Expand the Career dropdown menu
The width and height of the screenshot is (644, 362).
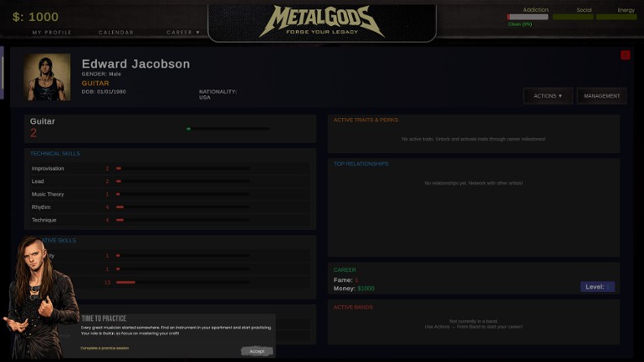[x=183, y=32]
